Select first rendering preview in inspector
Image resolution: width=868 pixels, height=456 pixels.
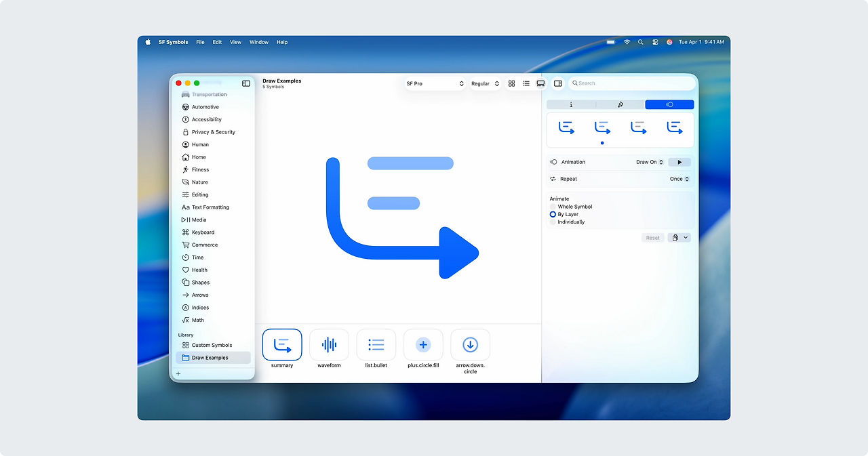point(567,127)
